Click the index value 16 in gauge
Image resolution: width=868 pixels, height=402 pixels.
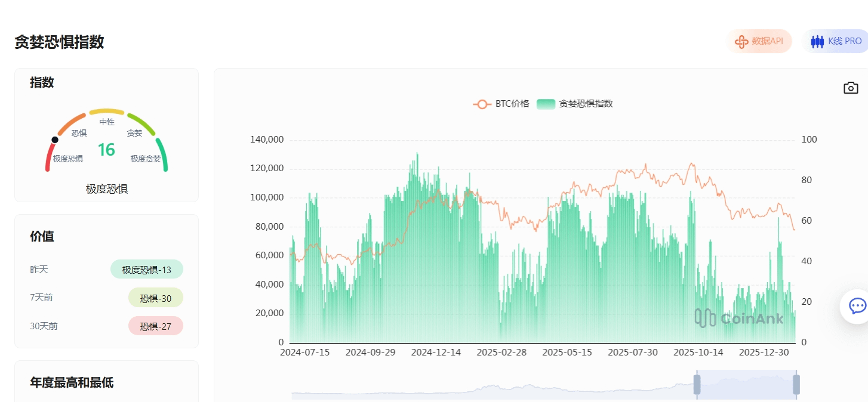tap(106, 150)
